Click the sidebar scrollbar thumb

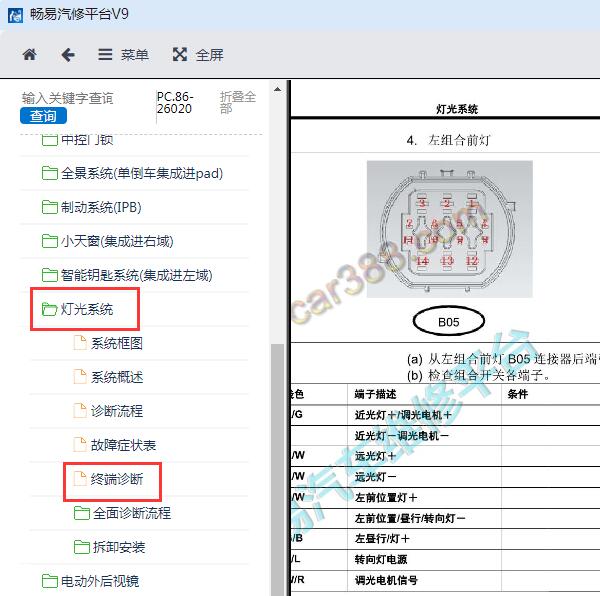point(277,469)
